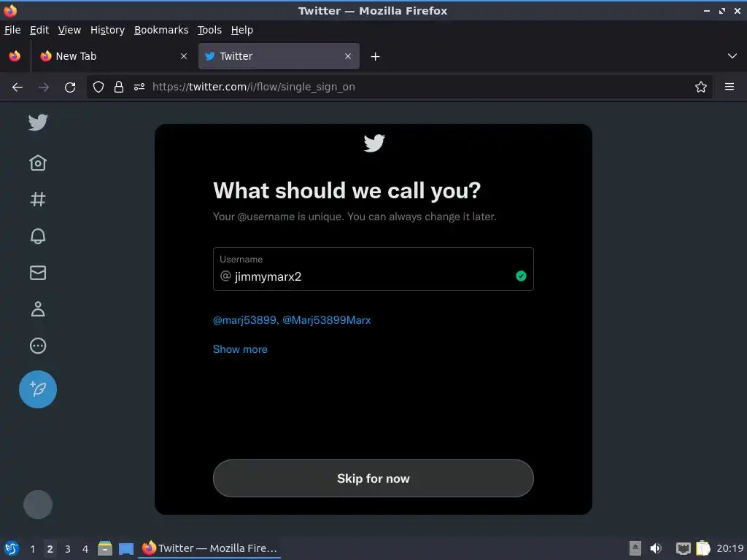
Task: Close the Twitter tab
Action: click(x=348, y=56)
